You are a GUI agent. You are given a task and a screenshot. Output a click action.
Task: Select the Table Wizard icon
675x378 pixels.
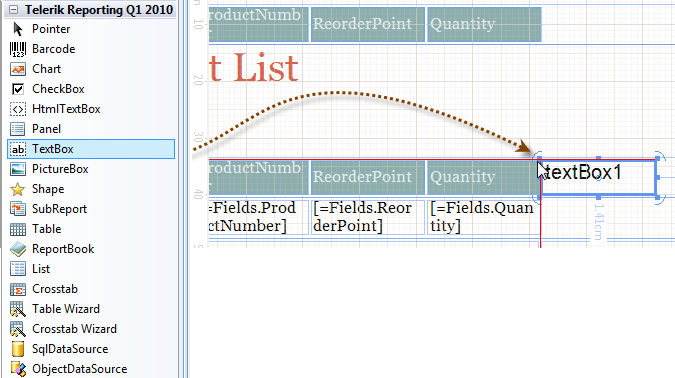[x=18, y=309]
